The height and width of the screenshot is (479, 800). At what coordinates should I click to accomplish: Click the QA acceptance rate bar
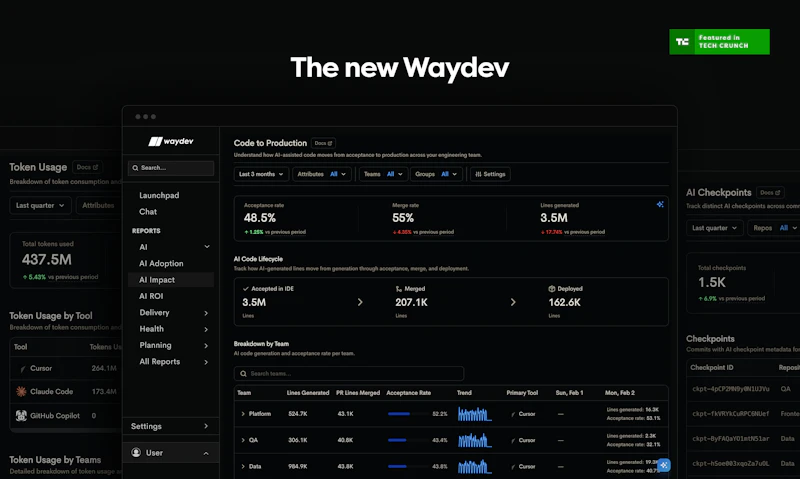pos(407,440)
